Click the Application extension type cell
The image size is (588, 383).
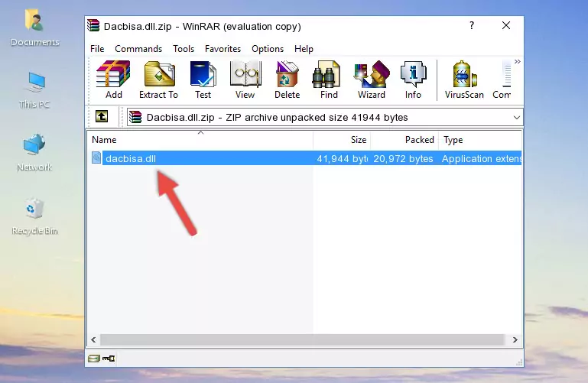tap(481, 158)
